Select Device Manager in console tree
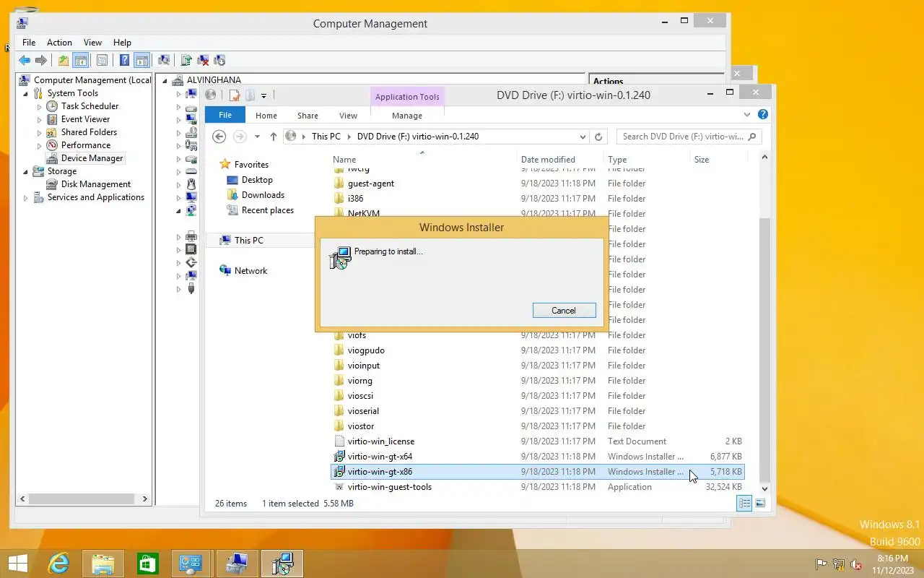This screenshot has width=924, height=578. [x=92, y=158]
